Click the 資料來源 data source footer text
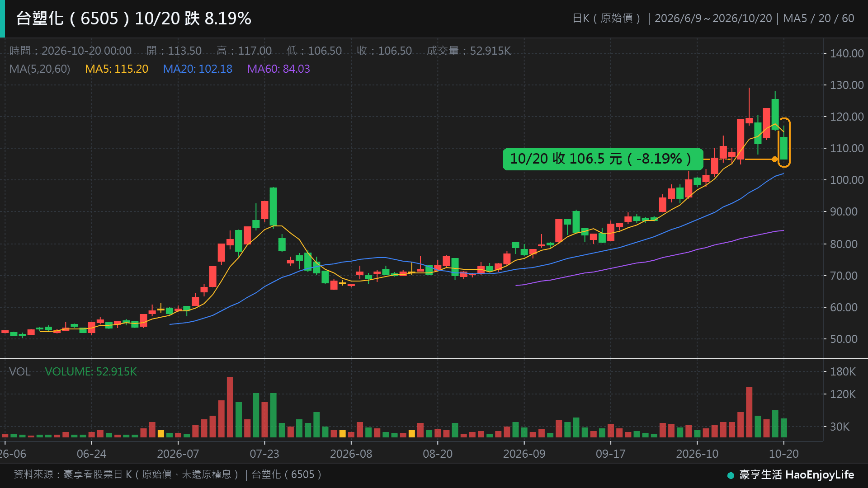Screen dimensions: 868x488 [x=168, y=474]
